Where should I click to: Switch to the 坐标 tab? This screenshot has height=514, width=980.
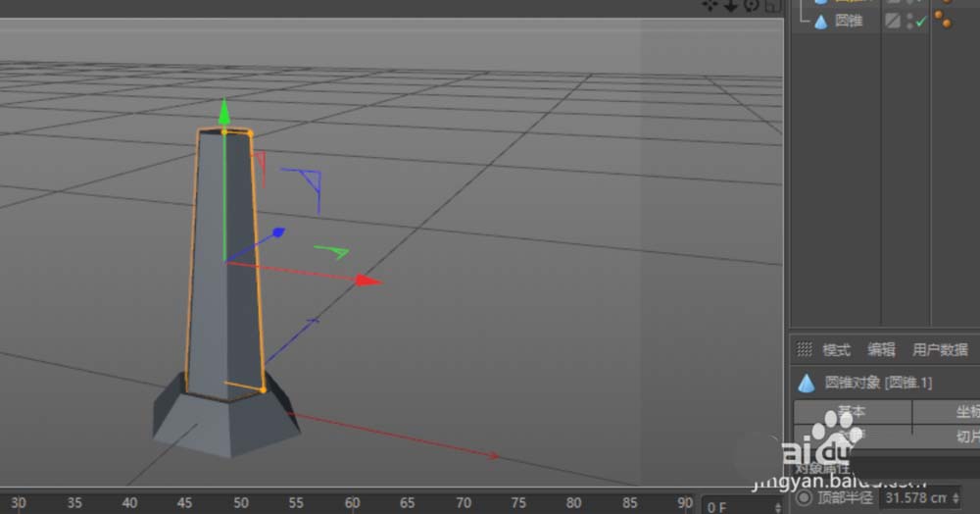pyautogui.click(x=965, y=412)
